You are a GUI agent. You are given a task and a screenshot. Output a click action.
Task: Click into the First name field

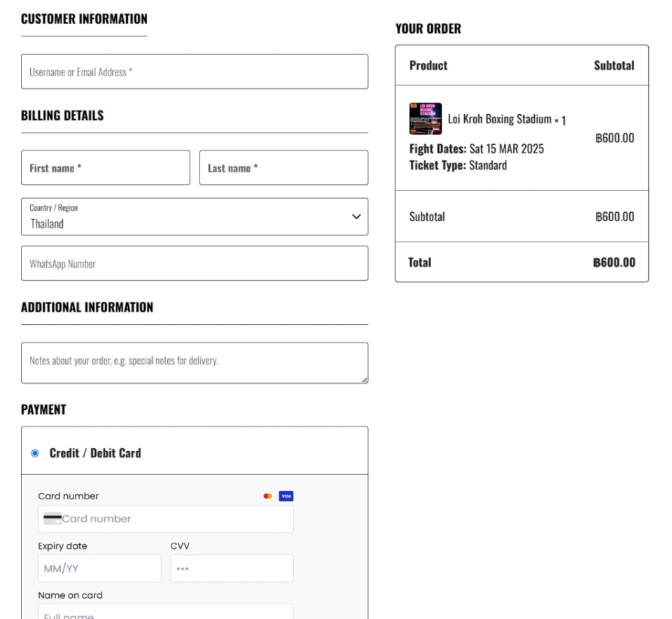106,167
